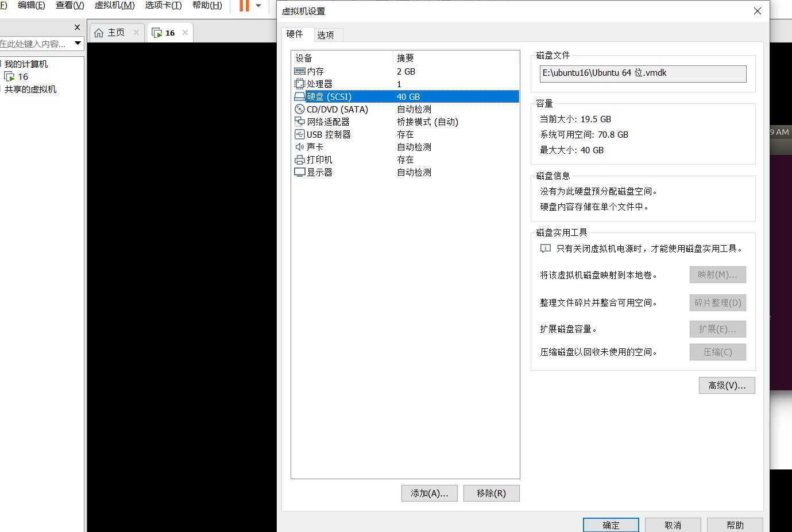Screen dimensions: 792x532
Task: Click the 桥接模式 (自动) summary text
Action: 428,122
